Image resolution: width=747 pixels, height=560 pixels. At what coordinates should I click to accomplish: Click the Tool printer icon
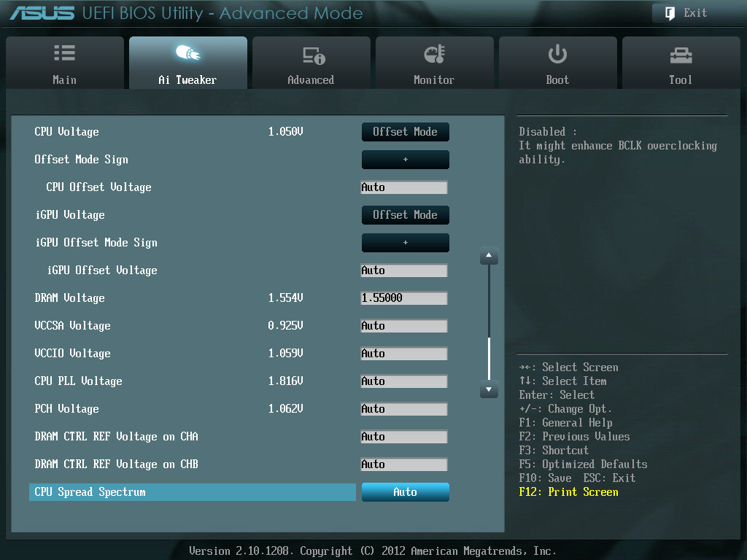click(x=681, y=55)
